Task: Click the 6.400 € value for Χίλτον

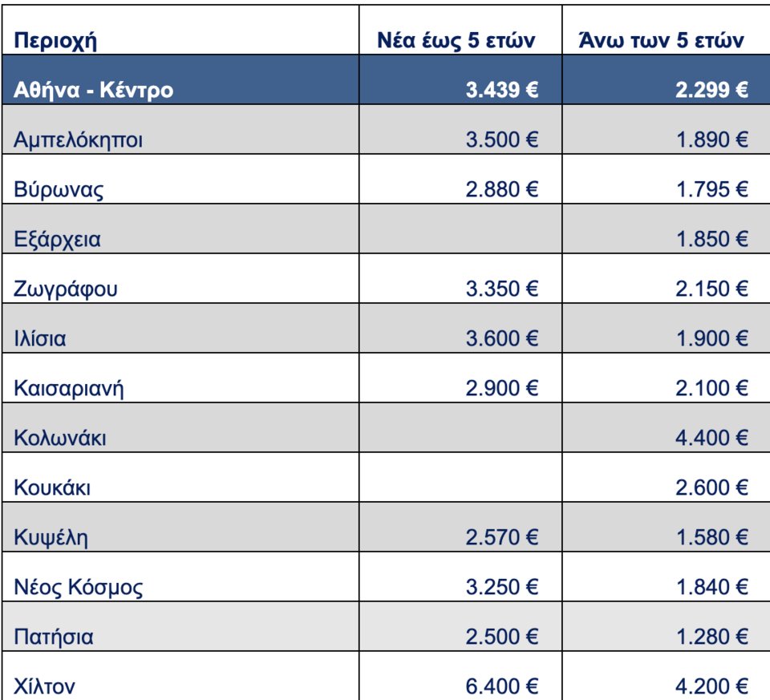Action: coord(502,686)
